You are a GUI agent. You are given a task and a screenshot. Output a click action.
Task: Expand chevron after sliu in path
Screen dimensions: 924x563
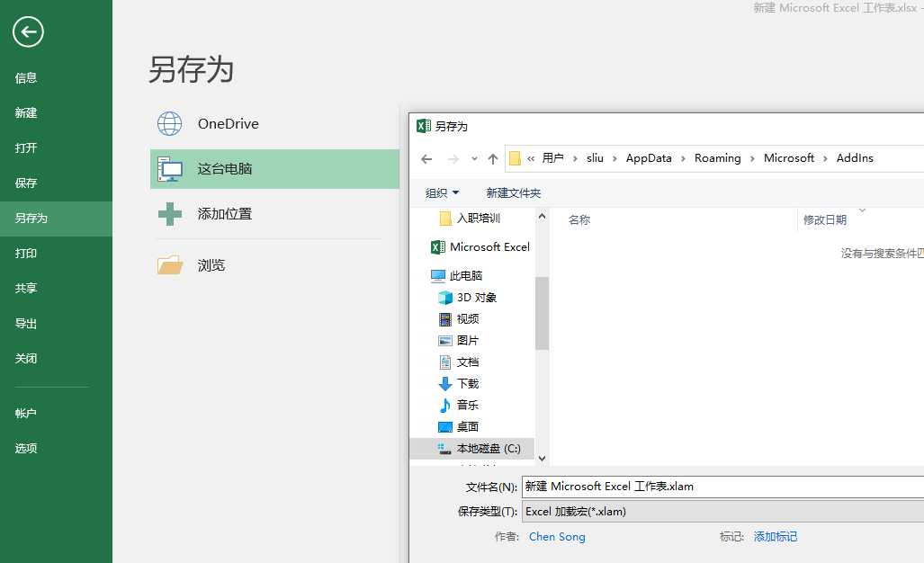615,158
